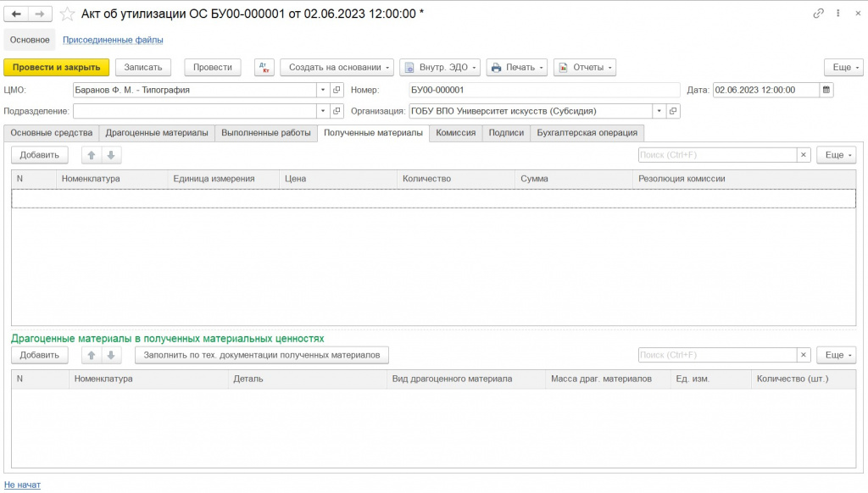Go forward with the right arrow button
Screen dimensions: 868x493
coord(40,14)
